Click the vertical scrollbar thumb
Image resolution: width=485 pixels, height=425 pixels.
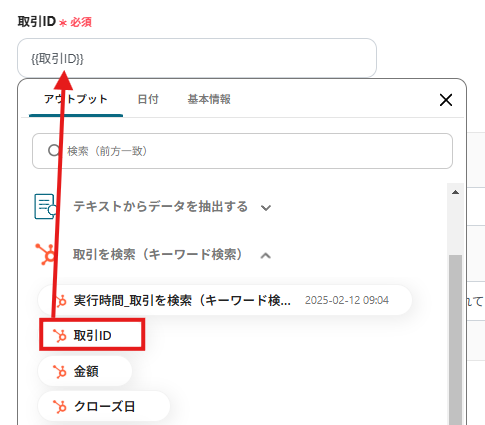[455, 340]
